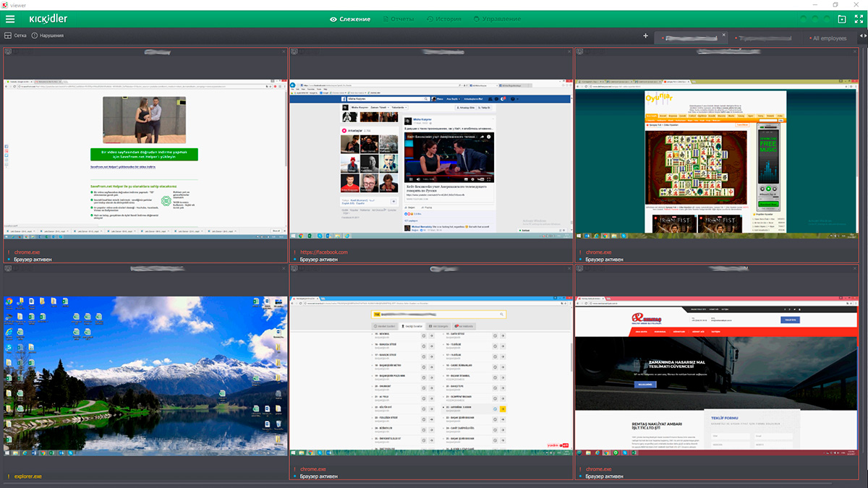
Task: Add new tab with plus icon
Action: (645, 36)
